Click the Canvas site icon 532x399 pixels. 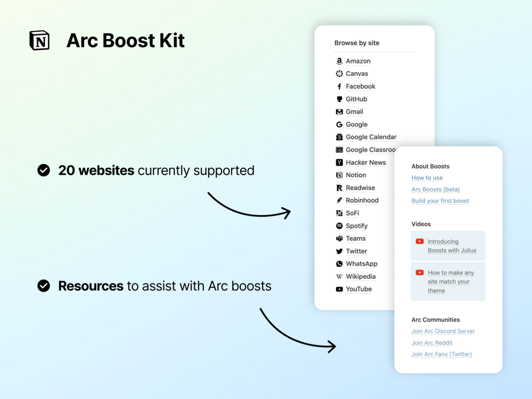339,74
